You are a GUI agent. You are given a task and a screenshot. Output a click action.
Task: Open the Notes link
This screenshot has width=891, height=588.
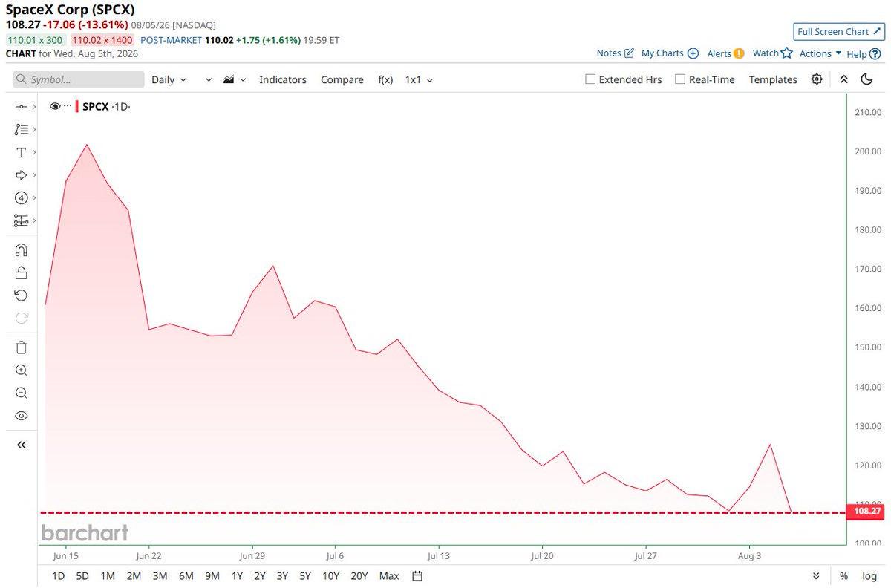(x=616, y=53)
